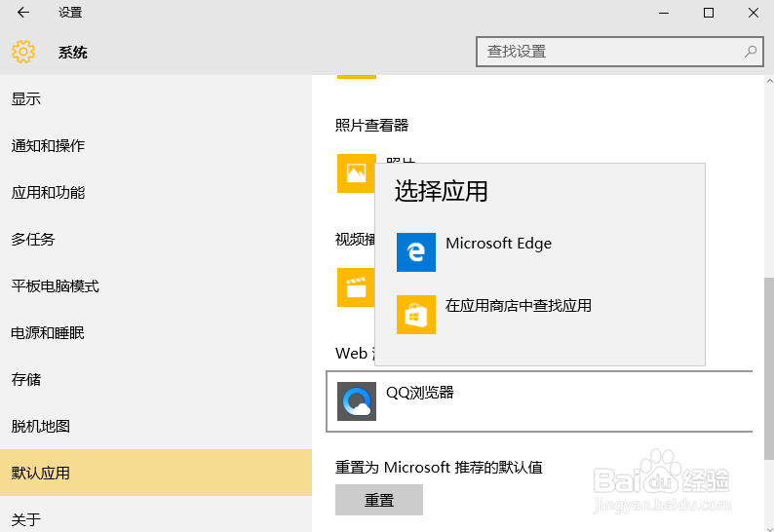
Task: Click 重置为 Microsoft 推荐的默认值 label
Action: coord(439,467)
